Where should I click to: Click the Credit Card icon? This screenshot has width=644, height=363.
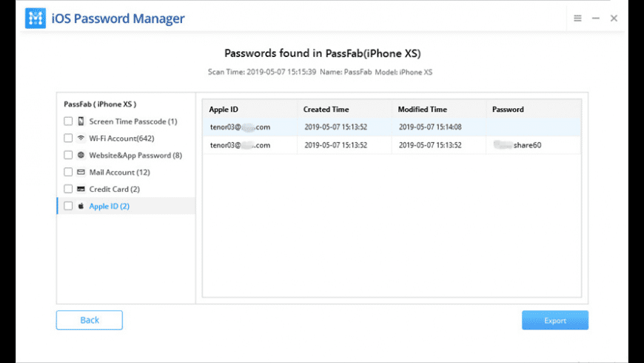81,189
